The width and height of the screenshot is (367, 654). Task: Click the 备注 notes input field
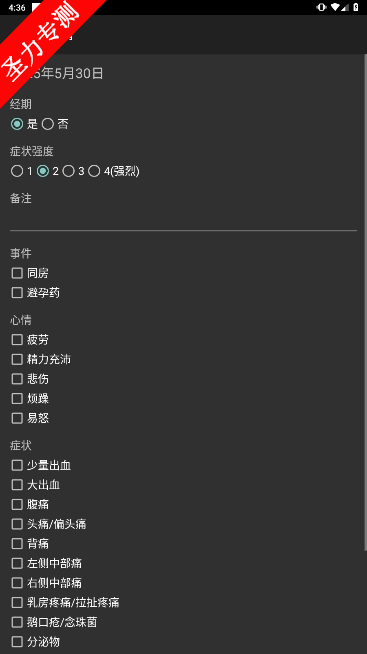coord(184,219)
